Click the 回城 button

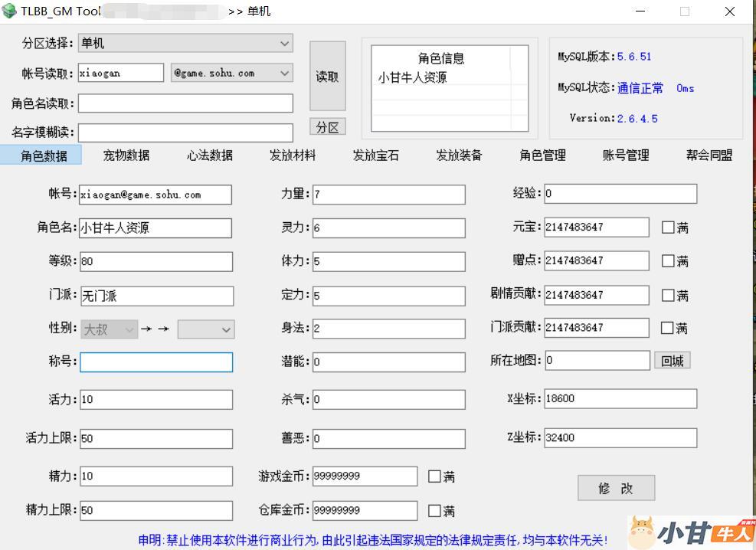(x=672, y=361)
